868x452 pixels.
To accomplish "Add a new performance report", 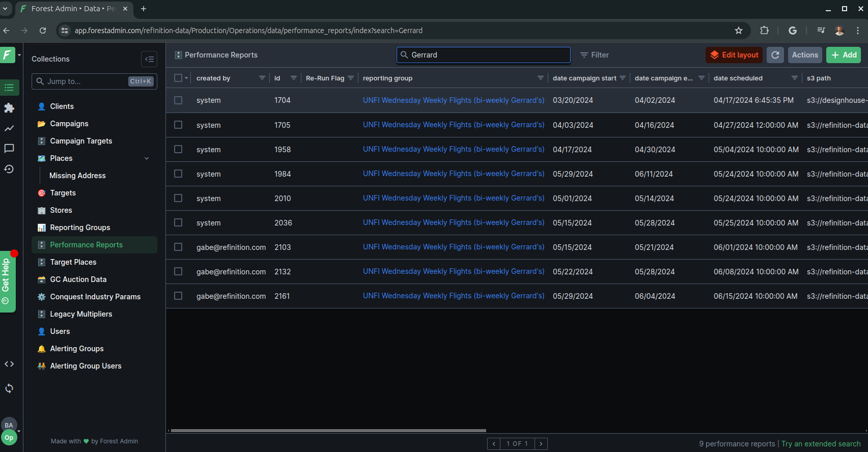I will click(844, 55).
